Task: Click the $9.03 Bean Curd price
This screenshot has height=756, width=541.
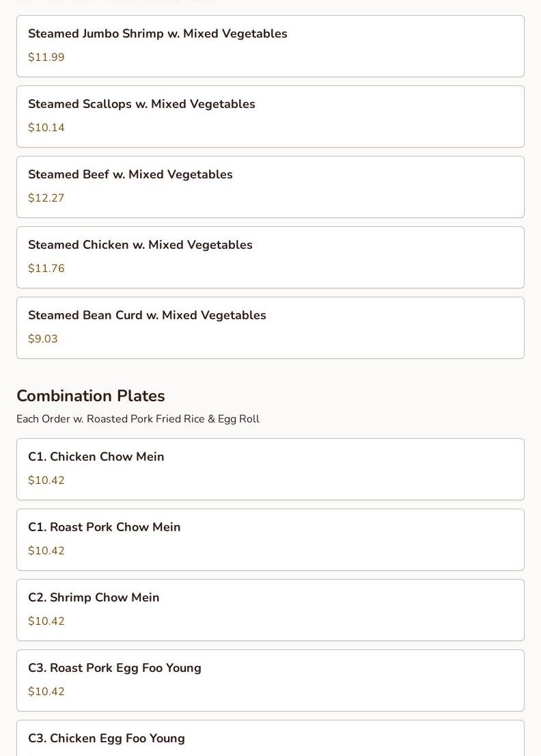Action: (43, 339)
